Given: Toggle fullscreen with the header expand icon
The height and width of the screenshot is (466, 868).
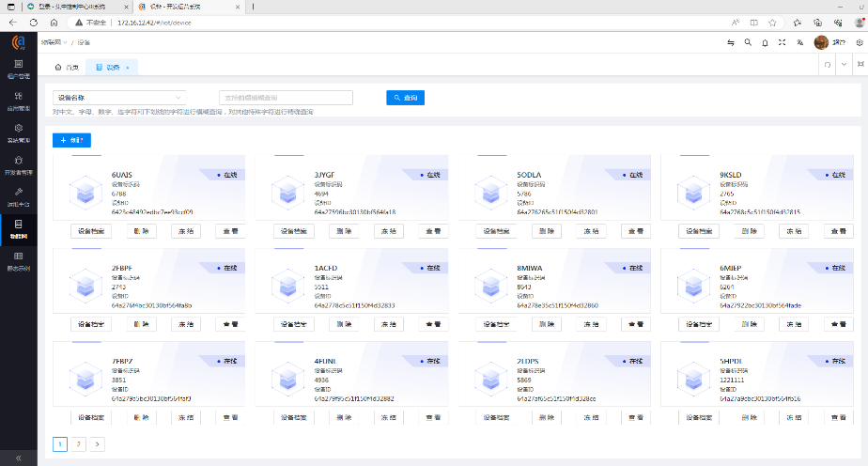Looking at the screenshot, I should point(783,42).
